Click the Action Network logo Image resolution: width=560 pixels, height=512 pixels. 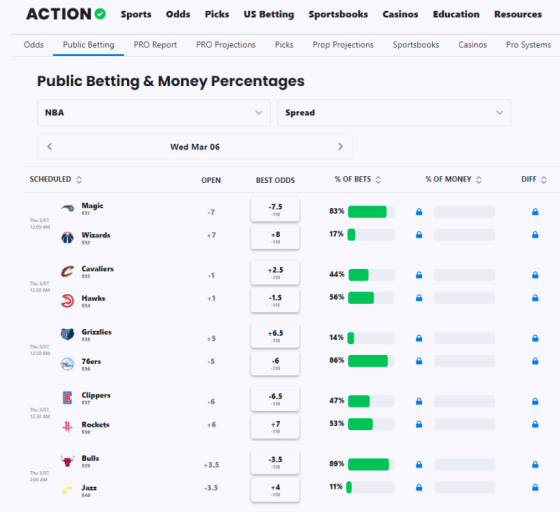click(66, 14)
